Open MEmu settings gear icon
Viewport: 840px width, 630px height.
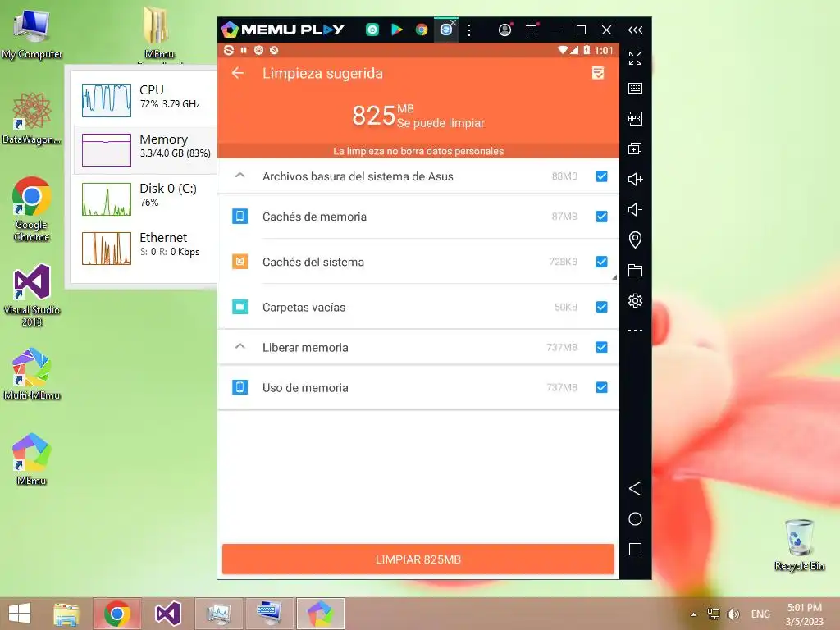636,300
